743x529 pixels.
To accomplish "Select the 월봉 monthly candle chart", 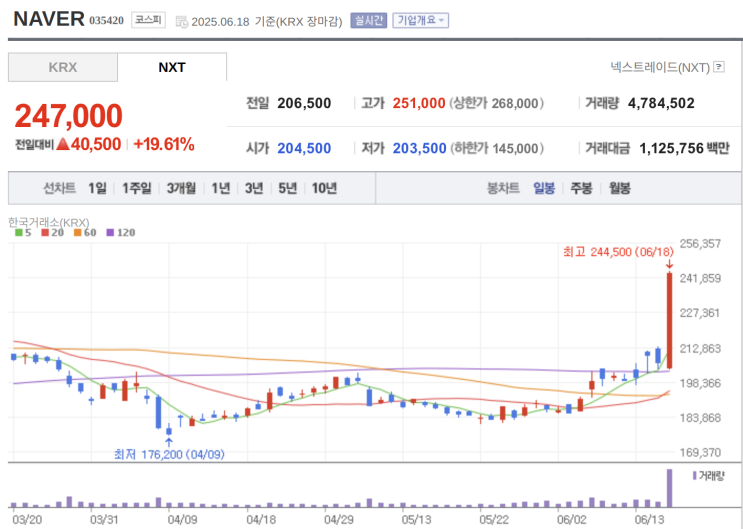I will coord(619,188).
